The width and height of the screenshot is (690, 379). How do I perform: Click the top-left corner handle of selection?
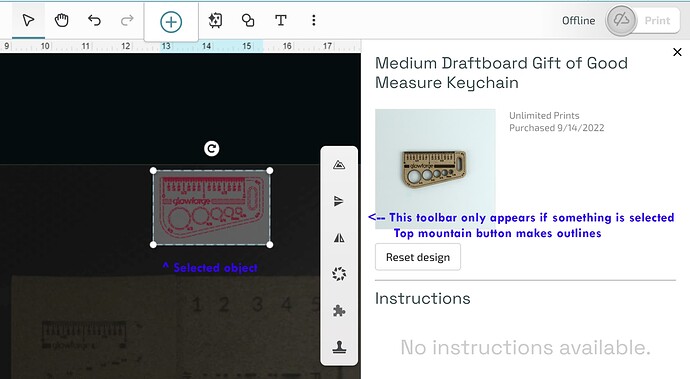(153, 170)
